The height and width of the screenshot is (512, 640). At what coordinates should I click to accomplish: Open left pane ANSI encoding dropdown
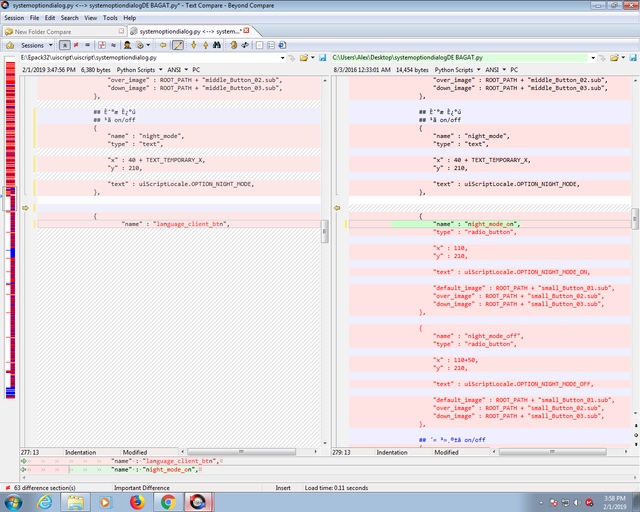[x=178, y=70]
